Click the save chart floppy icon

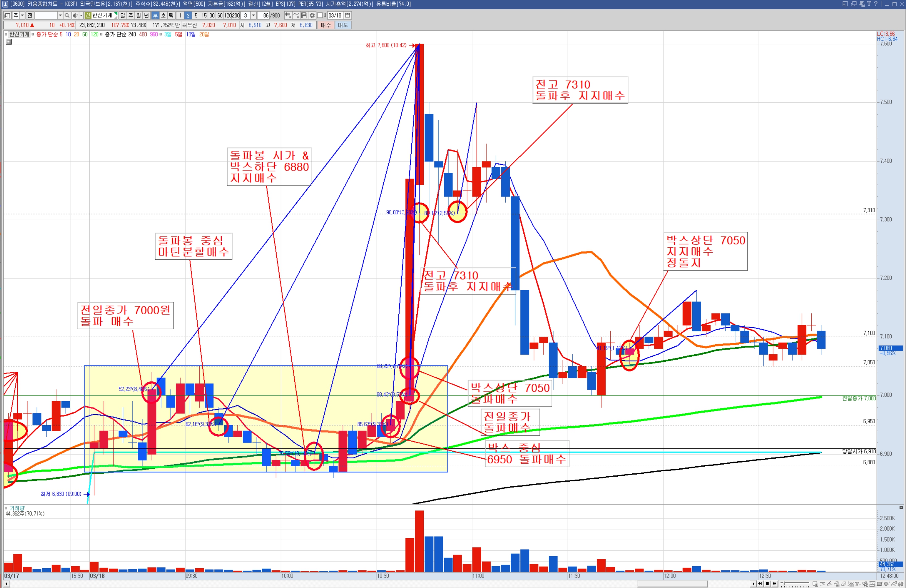(x=304, y=15)
